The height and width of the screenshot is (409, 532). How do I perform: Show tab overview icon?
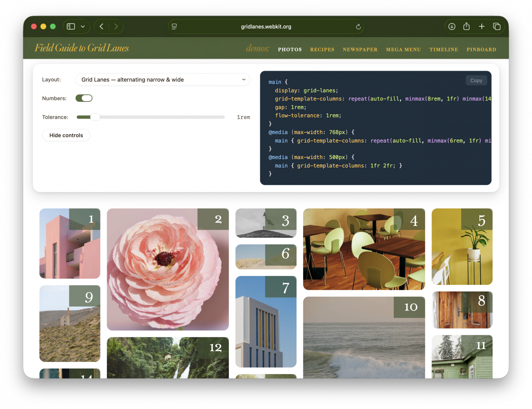[497, 27]
